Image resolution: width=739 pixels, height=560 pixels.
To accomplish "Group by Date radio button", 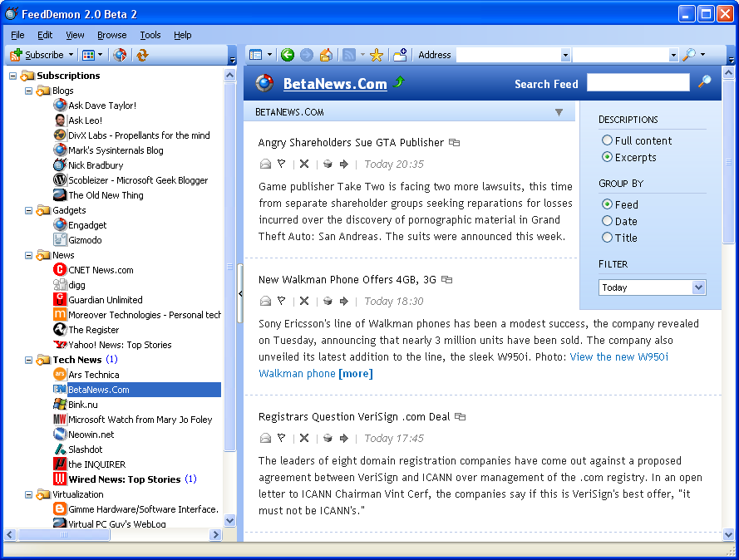I will 607,221.
